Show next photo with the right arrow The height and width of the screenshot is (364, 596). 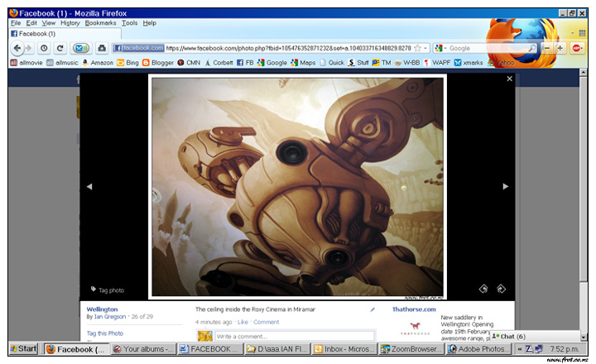(506, 187)
